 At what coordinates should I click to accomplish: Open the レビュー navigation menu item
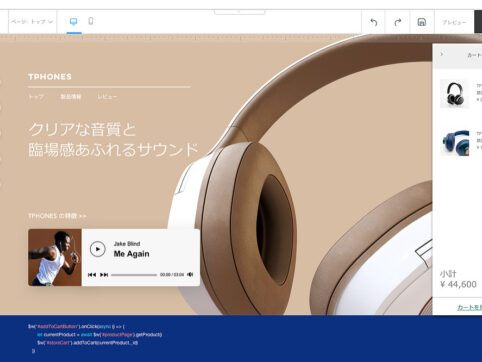(107, 97)
